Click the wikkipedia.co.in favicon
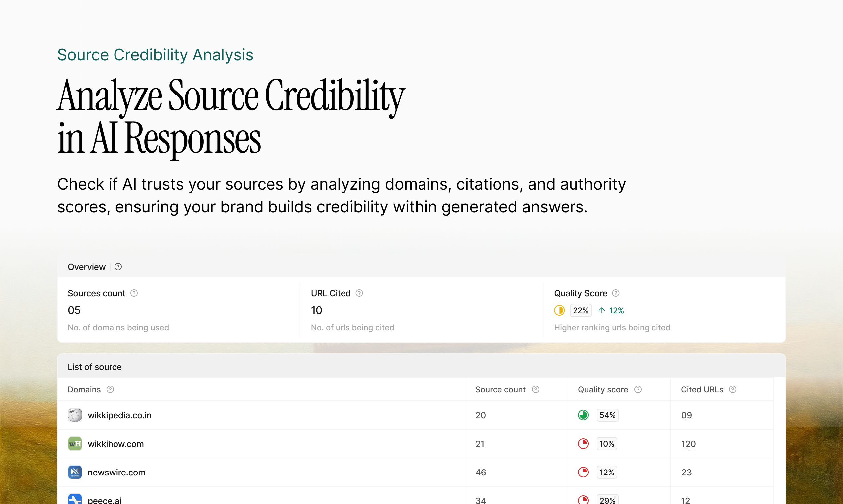Image resolution: width=843 pixels, height=504 pixels. click(x=75, y=415)
